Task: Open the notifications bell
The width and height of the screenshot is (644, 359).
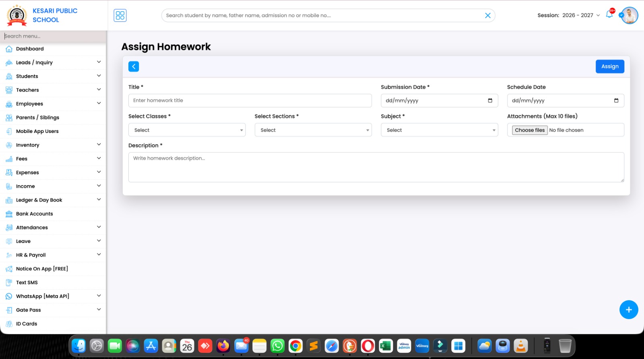Action: (609, 15)
